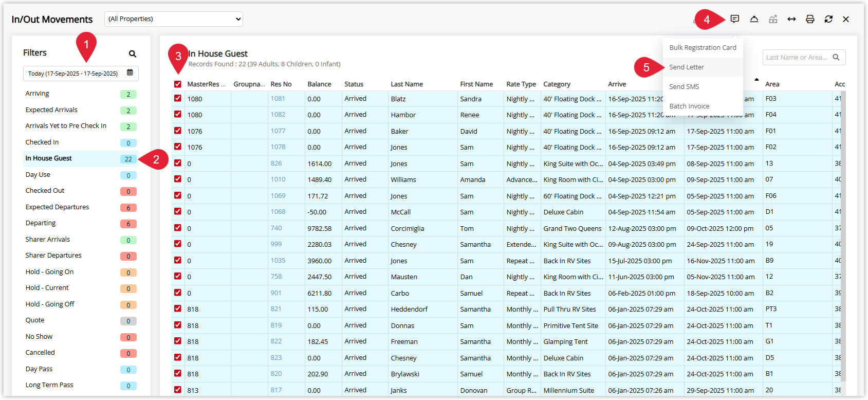Select Batch Invoice menu option
Image resolution: width=868 pixels, height=400 pixels.
703,106
